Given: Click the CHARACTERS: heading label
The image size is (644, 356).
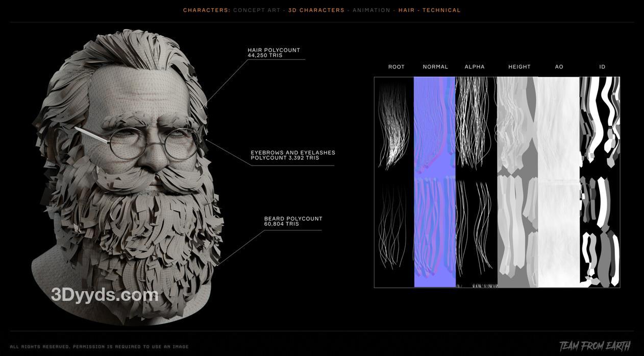Looking at the screenshot, I should [x=207, y=10].
